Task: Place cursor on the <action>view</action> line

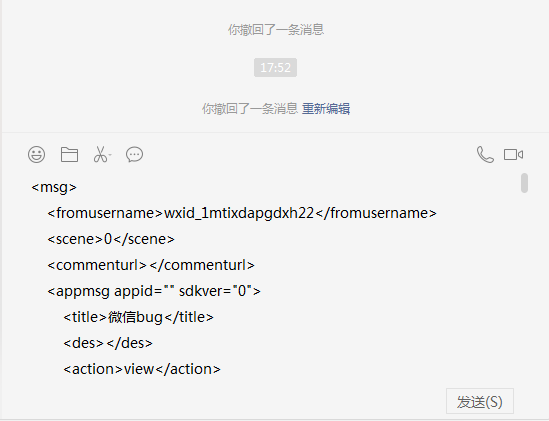Action: 142,369
